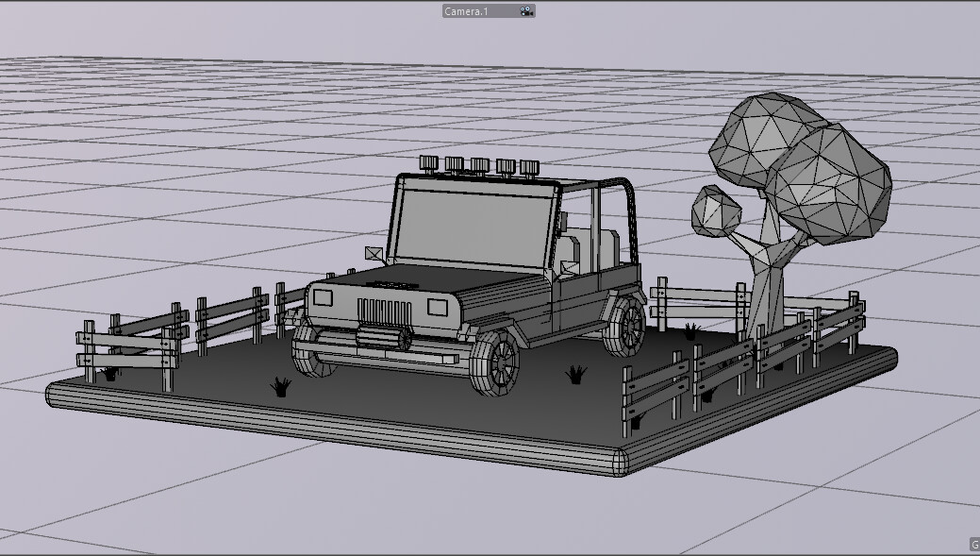Select the Camera.1 viewport label
The image size is (980, 556).
(467, 11)
